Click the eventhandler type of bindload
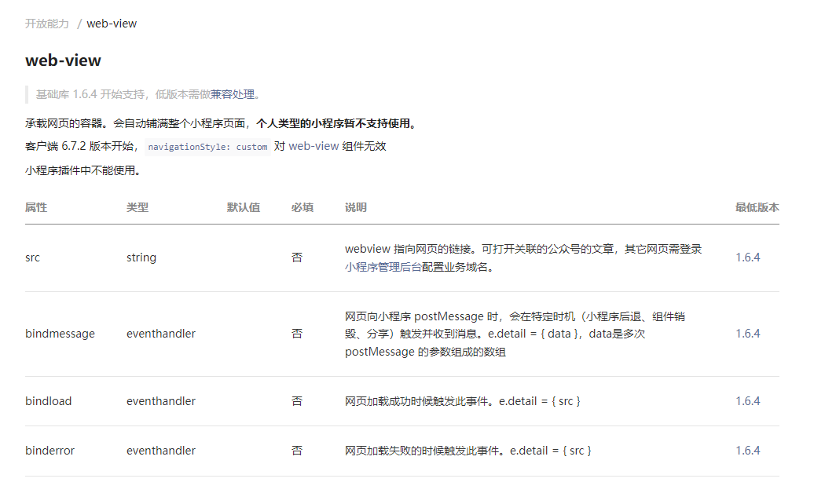Screen dimensions: 825x504 point(160,401)
